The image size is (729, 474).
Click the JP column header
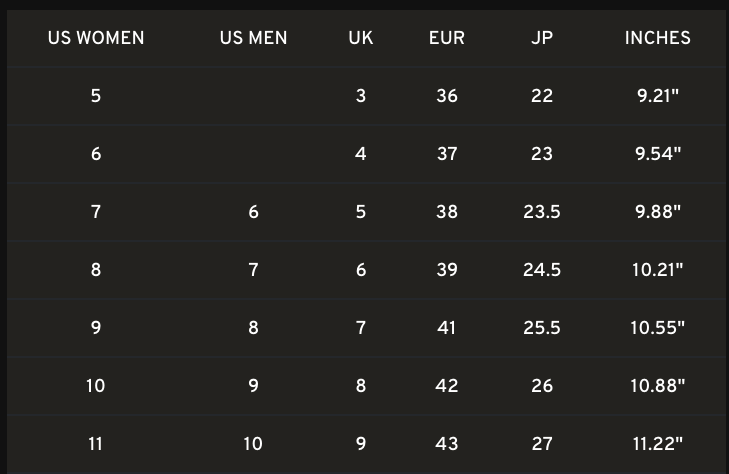[x=542, y=38]
